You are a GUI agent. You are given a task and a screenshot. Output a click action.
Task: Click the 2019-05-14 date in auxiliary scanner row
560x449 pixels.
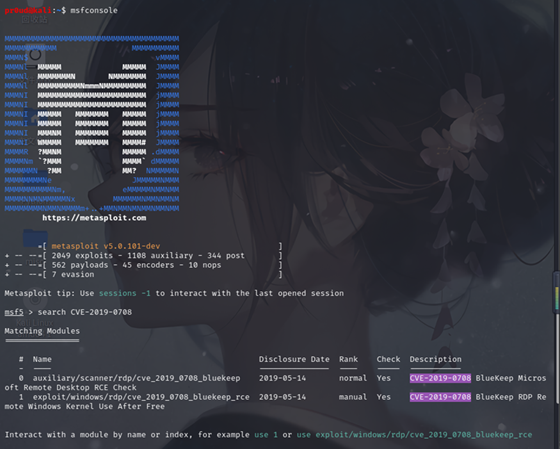click(282, 378)
